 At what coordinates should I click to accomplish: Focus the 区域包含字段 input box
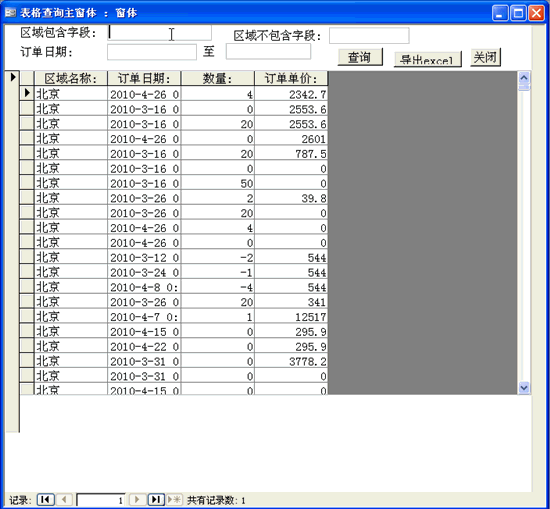coord(160,33)
